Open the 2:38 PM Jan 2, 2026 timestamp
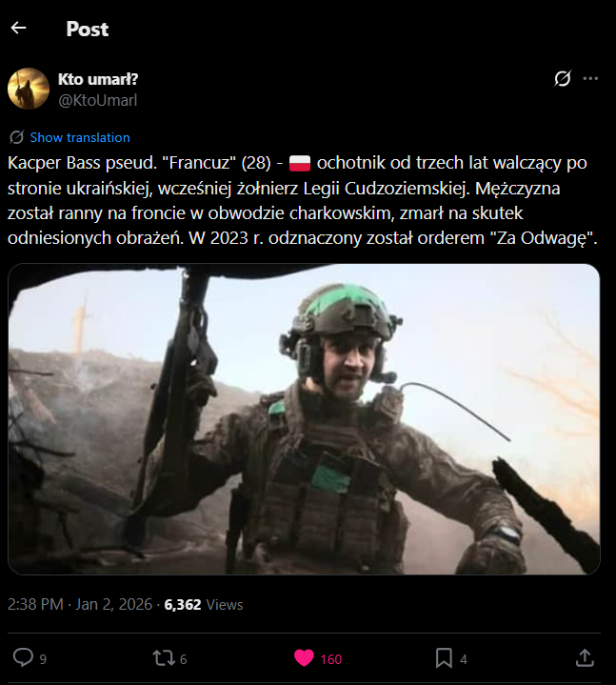 tap(79, 604)
